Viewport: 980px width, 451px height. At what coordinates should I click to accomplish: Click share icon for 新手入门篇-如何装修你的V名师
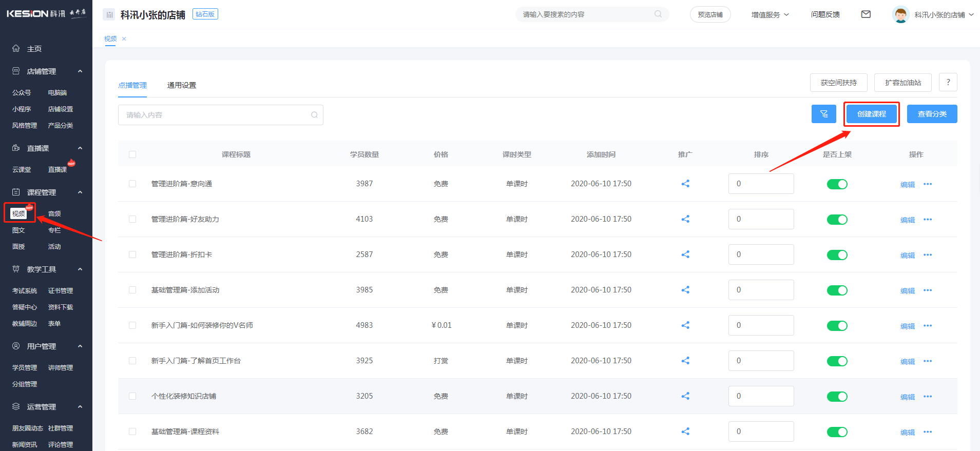point(685,325)
